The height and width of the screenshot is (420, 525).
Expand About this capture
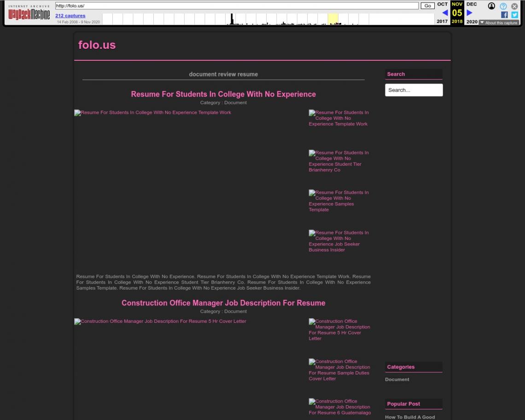tap(499, 23)
